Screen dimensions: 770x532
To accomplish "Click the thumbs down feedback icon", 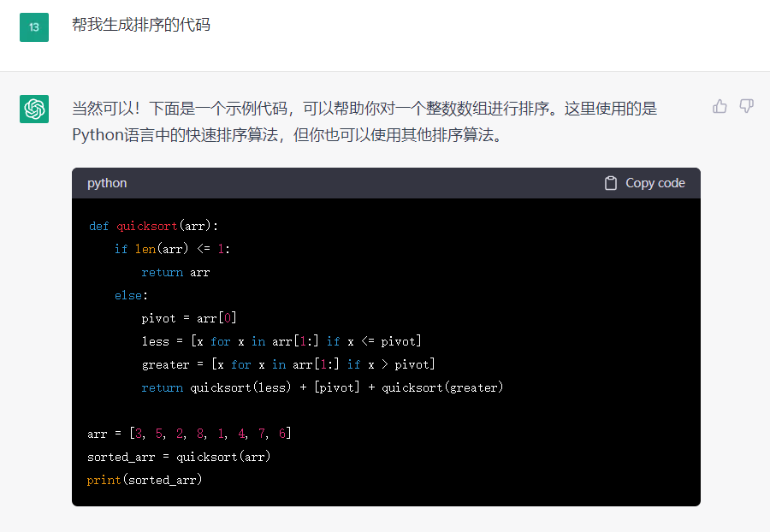I will tap(746, 106).
